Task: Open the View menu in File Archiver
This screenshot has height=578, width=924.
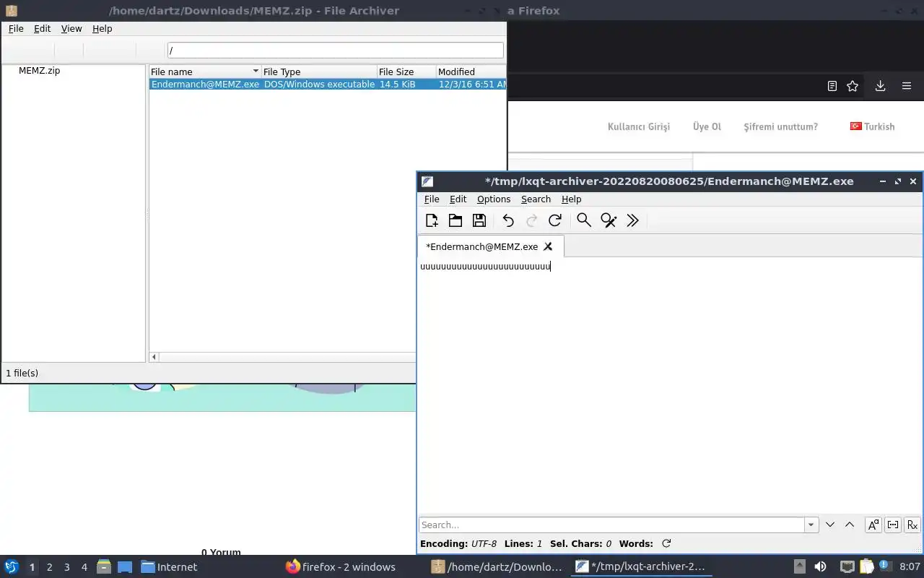Action: pos(71,29)
